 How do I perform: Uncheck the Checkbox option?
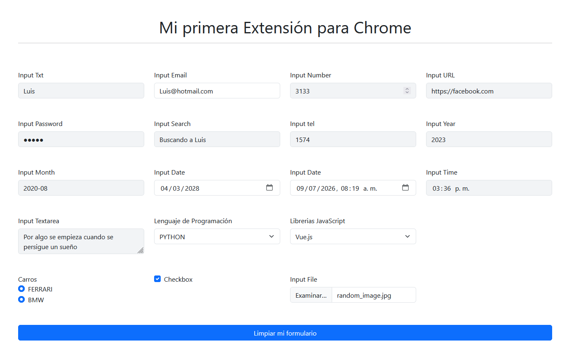157,279
